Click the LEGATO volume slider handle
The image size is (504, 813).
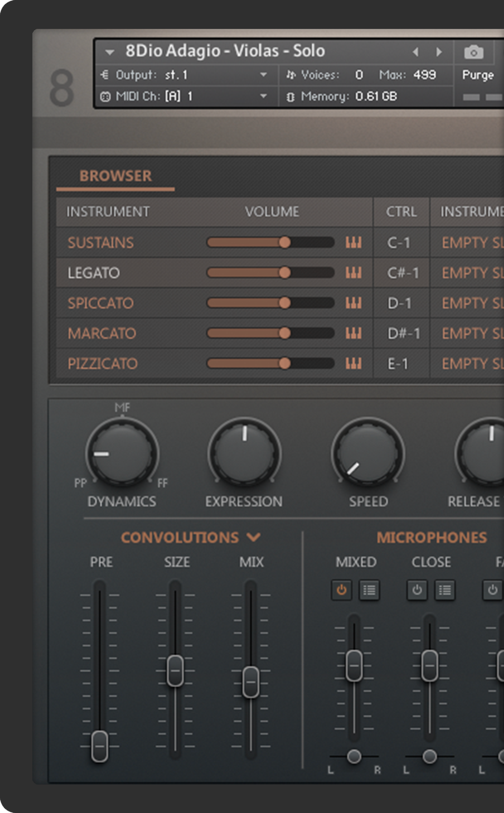285,272
